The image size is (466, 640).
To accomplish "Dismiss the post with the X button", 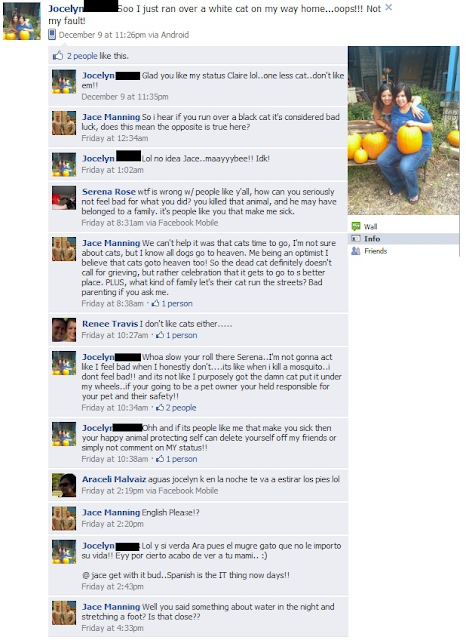I will [388, 7].
